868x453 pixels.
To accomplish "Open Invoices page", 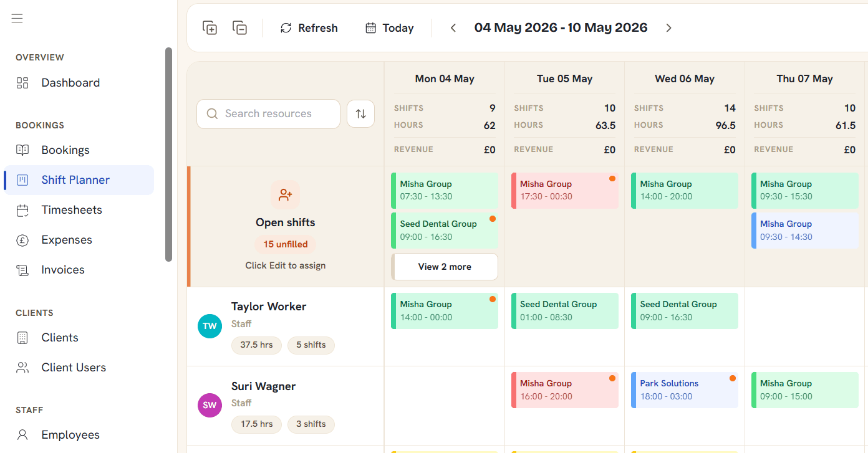I will [x=79, y=270].
